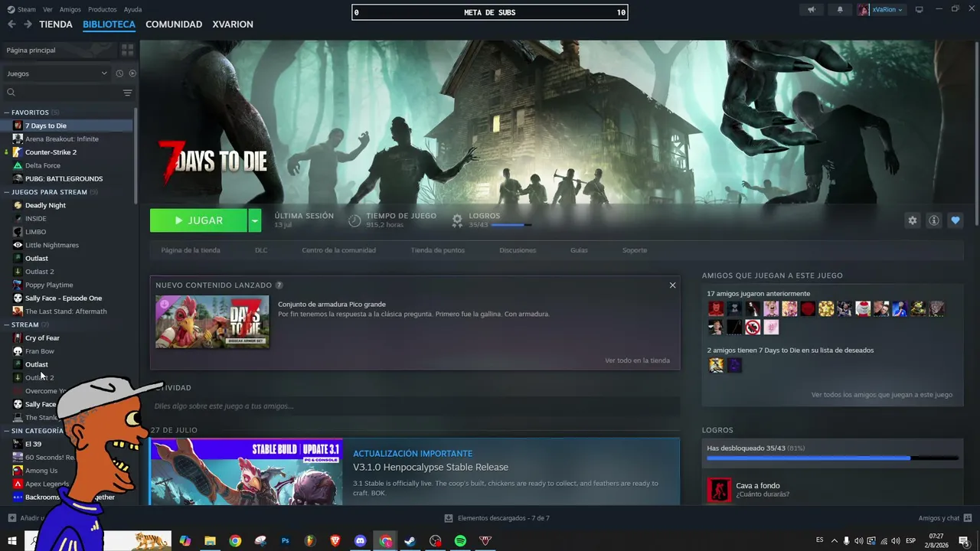Viewport: 980px width, 551px height.
Task: Click Ver todo en la tienda
Action: coord(637,360)
